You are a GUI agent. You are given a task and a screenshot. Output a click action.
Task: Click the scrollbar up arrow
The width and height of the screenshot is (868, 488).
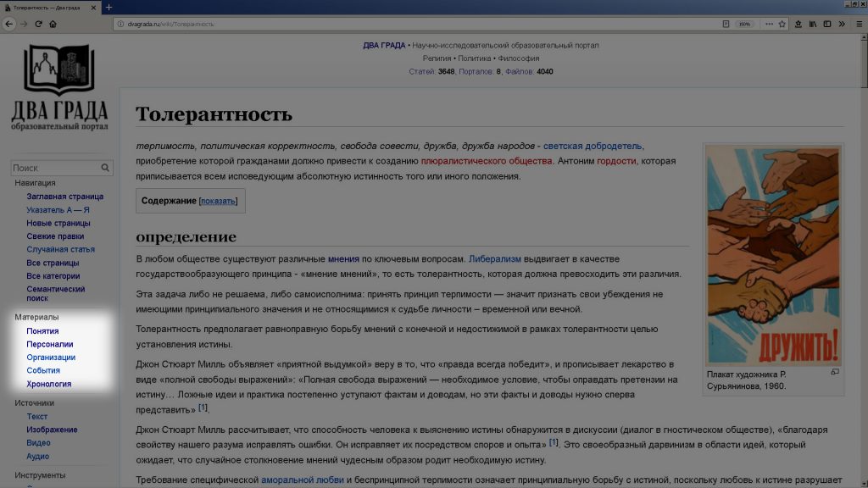coord(864,37)
